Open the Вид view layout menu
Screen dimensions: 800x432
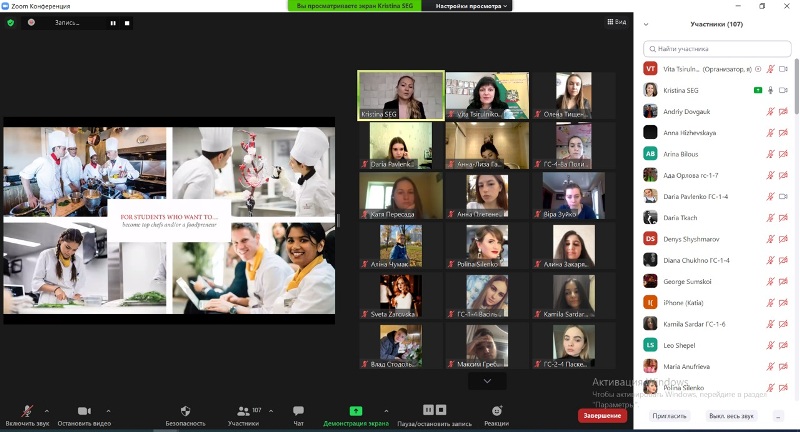[x=617, y=22]
